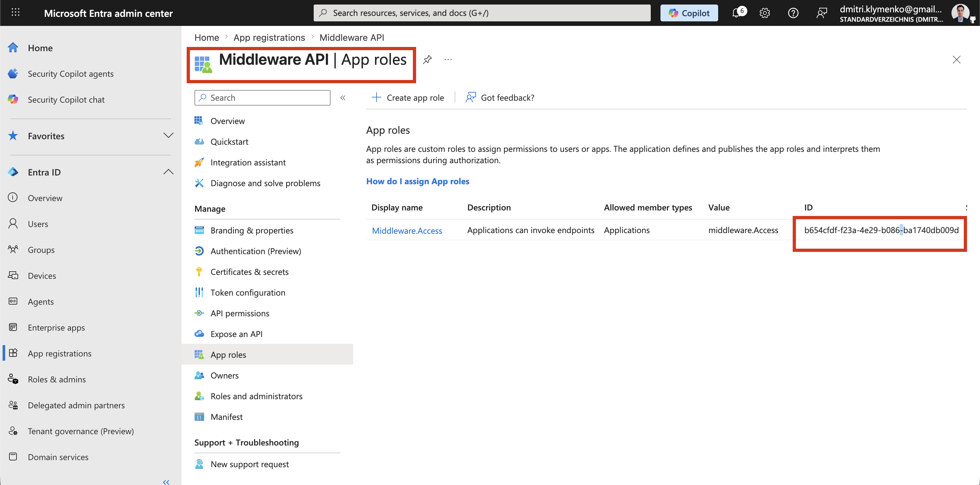
Task: Click the role ID b654cfdf-f23a value
Action: click(881, 230)
